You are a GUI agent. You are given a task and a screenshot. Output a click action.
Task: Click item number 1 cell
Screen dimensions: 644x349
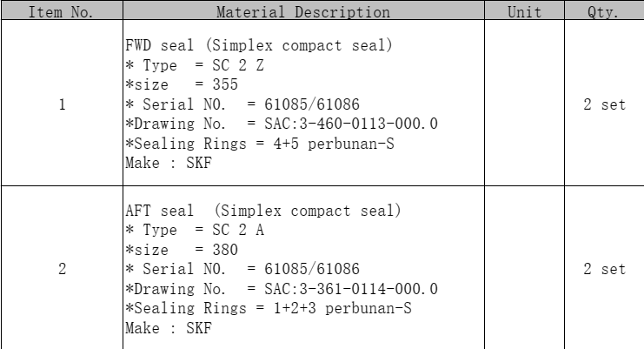click(x=61, y=104)
